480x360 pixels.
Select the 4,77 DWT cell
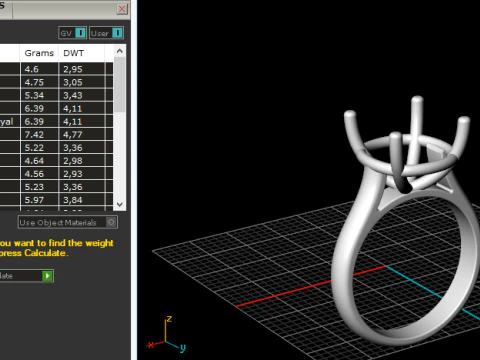click(x=82, y=134)
